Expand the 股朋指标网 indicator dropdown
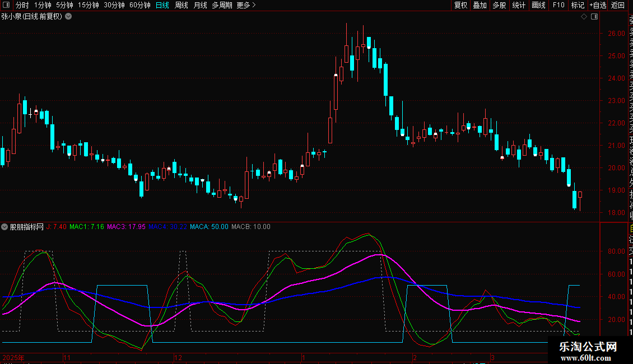Viewport: 633px width, 364px height. (x=5, y=227)
